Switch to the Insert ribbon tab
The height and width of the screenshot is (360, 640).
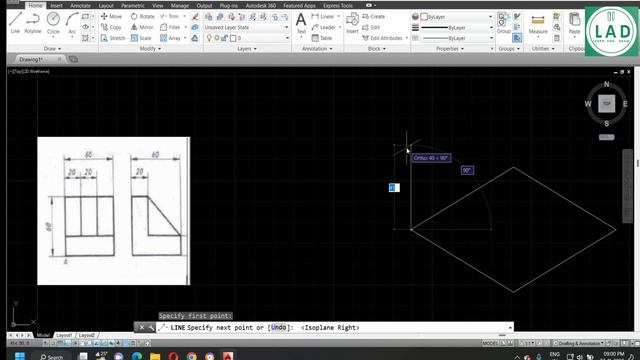56,6
